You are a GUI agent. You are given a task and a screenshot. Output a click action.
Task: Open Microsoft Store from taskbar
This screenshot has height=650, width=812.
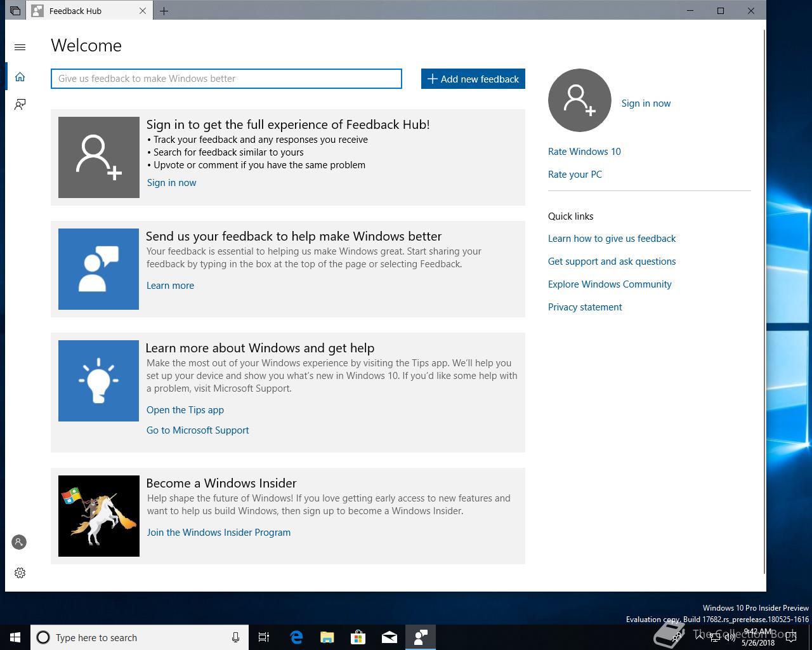click(x=358, y=637)
